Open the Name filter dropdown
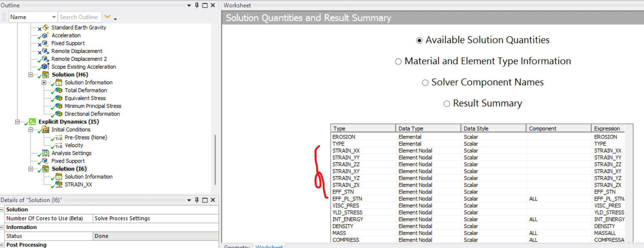The image size is (644, 248). 54,17
